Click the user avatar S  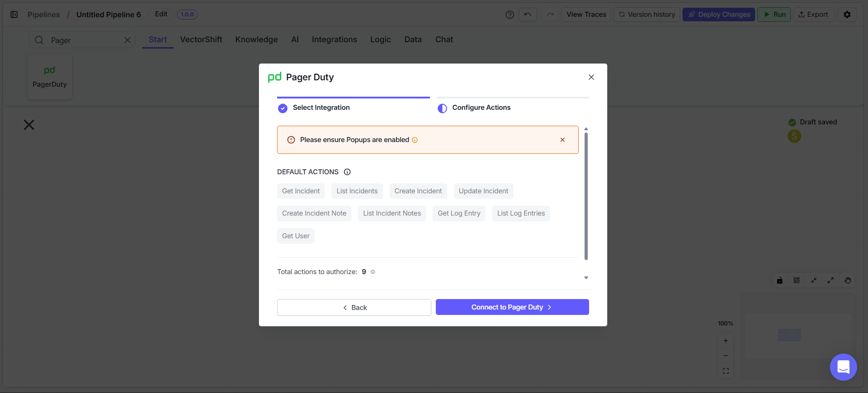tap(795, 136)
